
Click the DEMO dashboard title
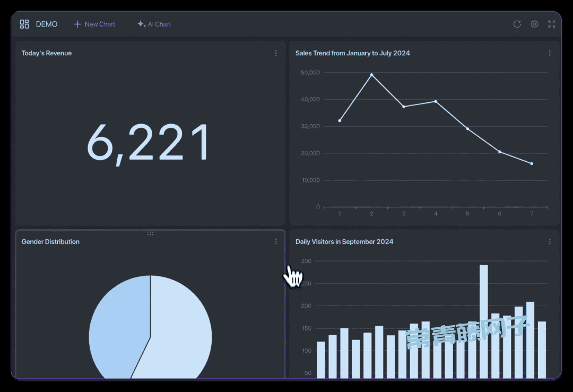point(46,24)
